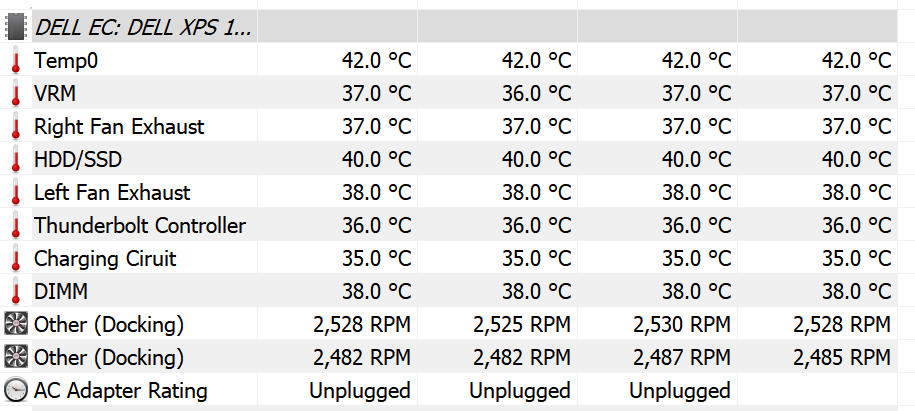915x411 pixels.
Task: Select the DELL EC: DELL XPS sensor group header
Action: (x=143, y=27)
